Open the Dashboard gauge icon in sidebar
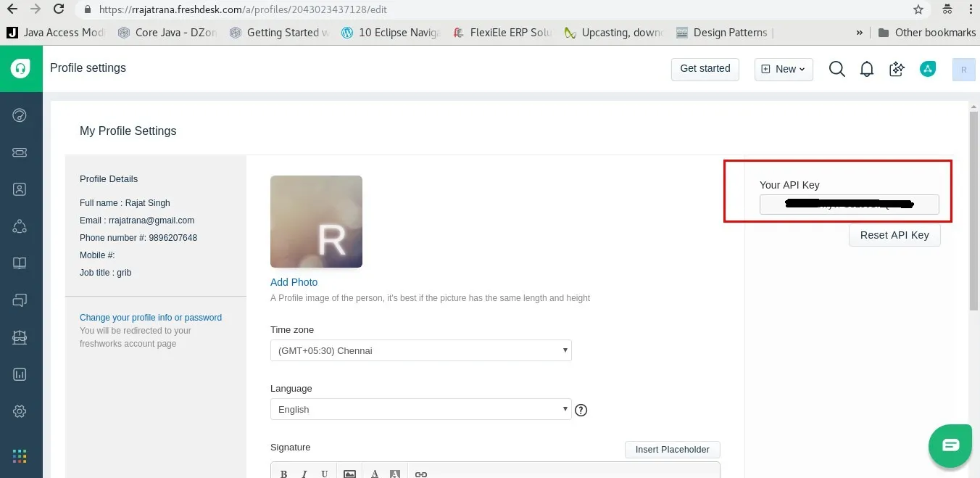980x478 pixels. [20, 115]
